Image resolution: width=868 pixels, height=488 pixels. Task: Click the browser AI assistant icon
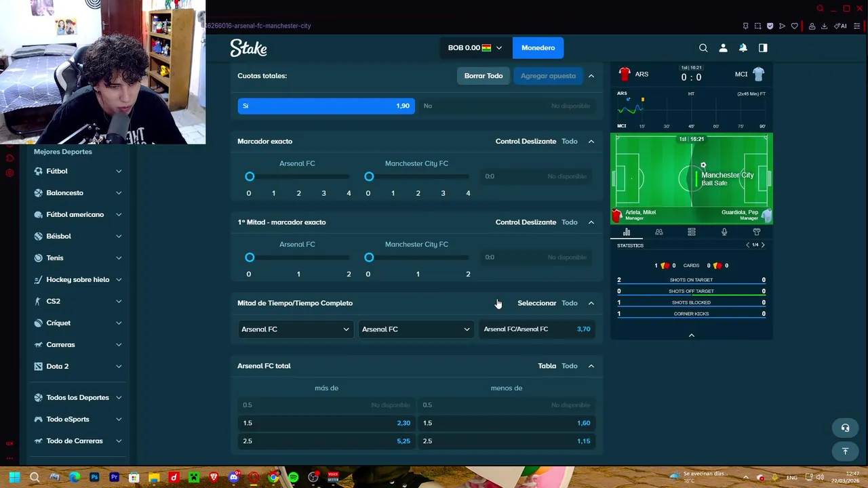[840, 26]
